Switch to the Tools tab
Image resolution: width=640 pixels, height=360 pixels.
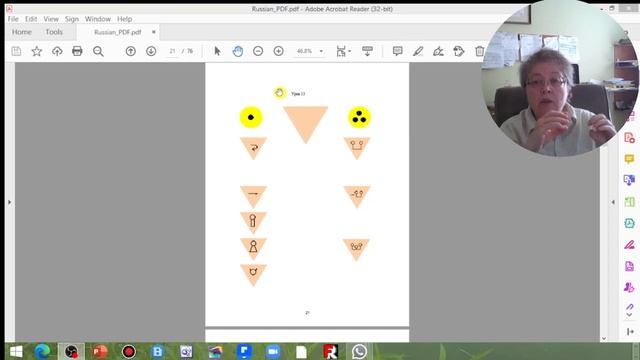pos(54,32)
